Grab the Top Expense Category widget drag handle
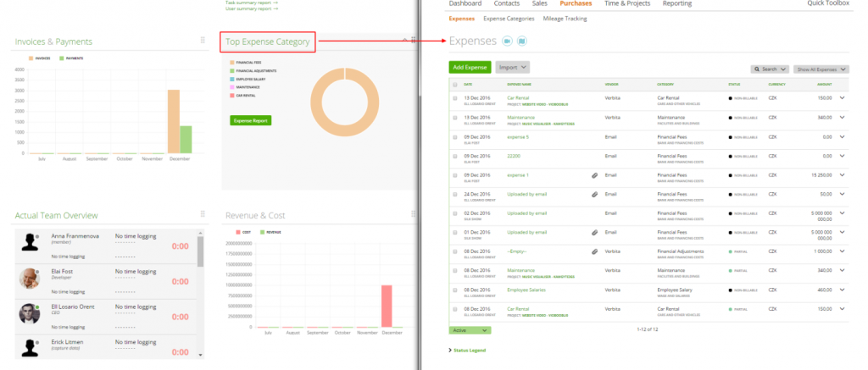The height and width of the screenshot is (370, 868). click(x=414, y=41)
